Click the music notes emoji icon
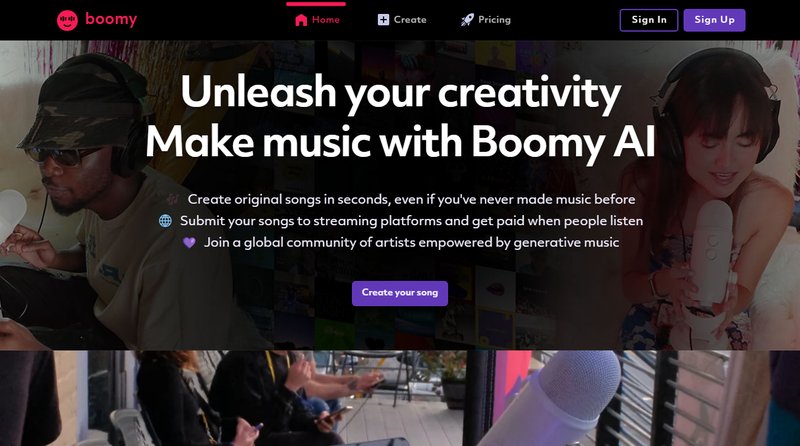The width and height of the screenshot is (800, 446). (x=173, y=199)
